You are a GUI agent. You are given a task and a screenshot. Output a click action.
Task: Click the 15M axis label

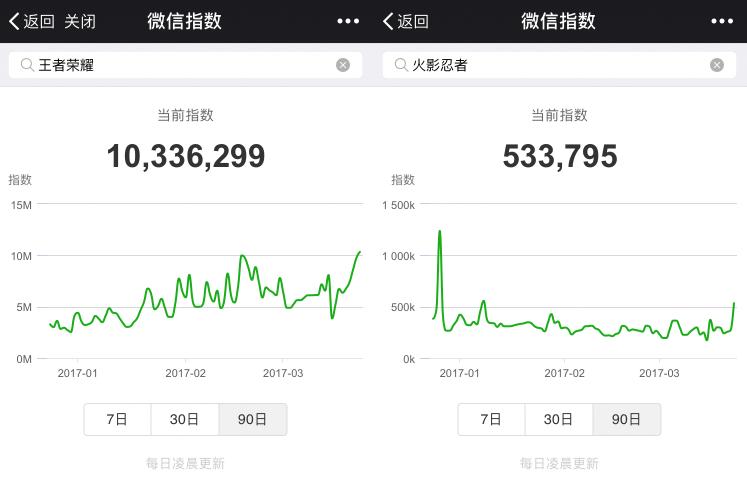coord(21,205)
